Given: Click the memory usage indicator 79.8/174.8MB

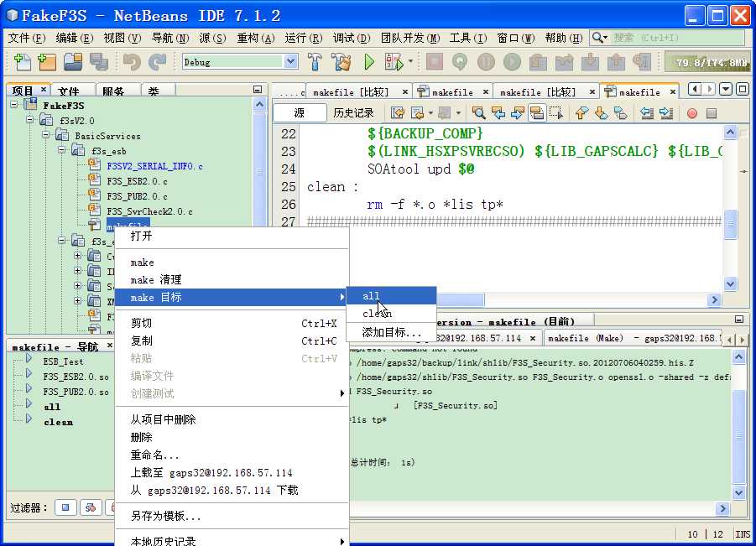Looking at the screenshot, I should point(707,62).
